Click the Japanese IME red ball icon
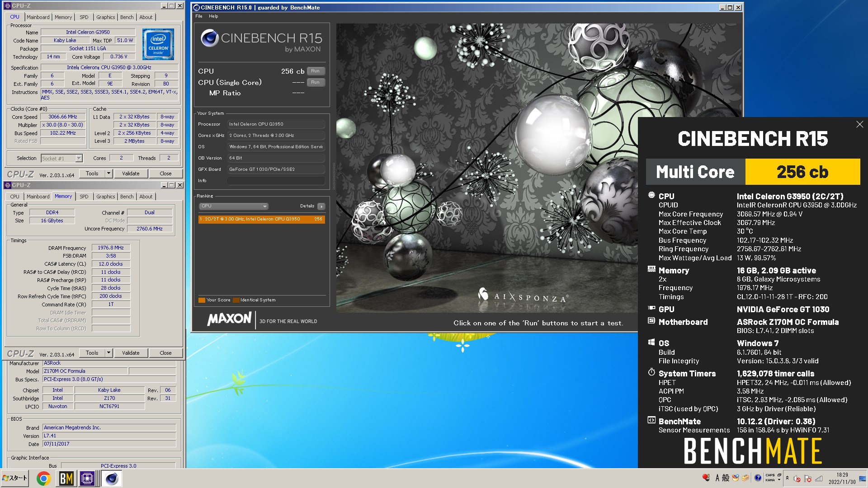The height and width of the screenshot is (488, 868). 706,478
